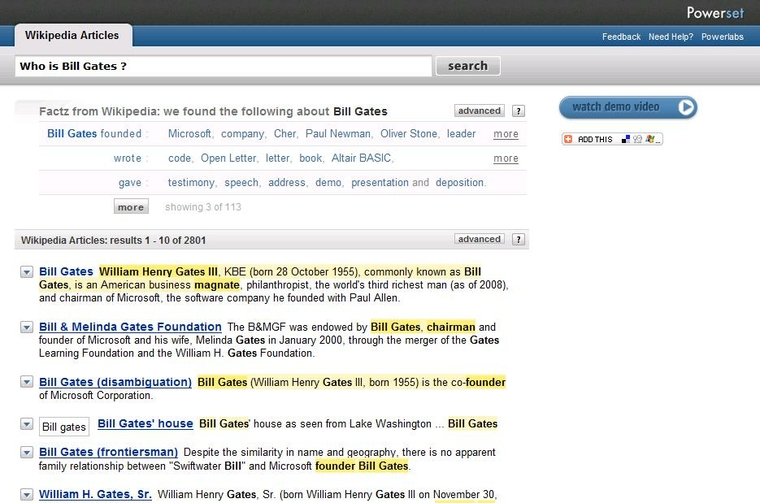Open advanced options for Factz section
Image resolution: width=760 pixels, height=503 pixels.
[x=479, y=111]
